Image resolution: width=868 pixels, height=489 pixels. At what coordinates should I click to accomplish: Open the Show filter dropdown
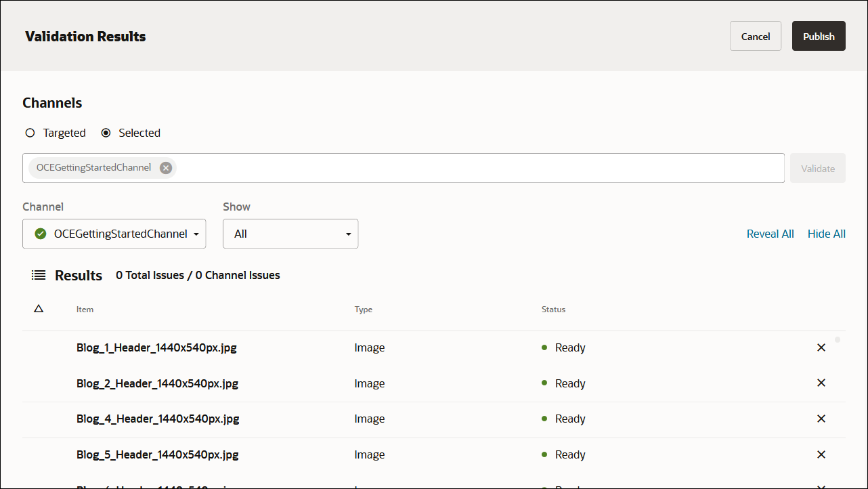290,233
